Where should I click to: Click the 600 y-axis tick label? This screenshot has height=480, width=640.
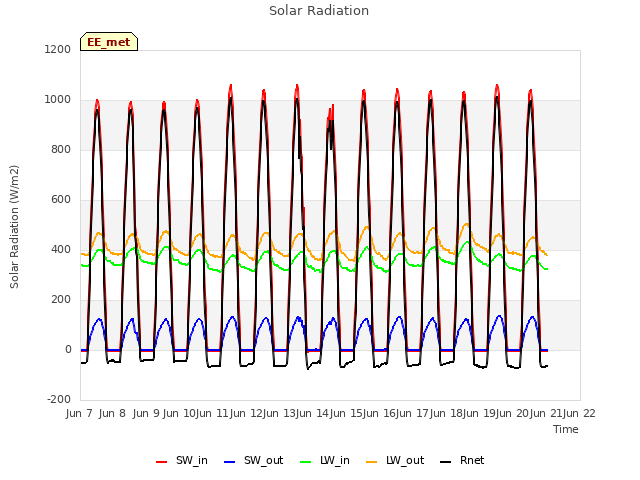coord(60,200)
